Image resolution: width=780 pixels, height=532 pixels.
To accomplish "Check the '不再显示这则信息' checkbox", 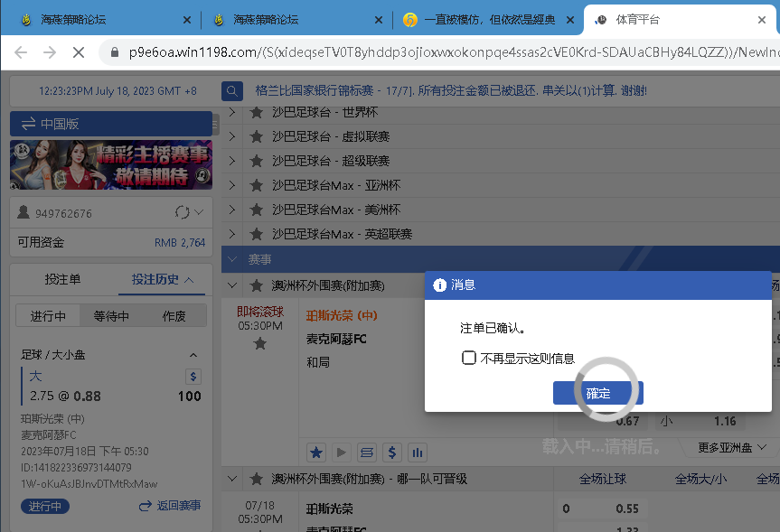I will [x=469, y=358].
